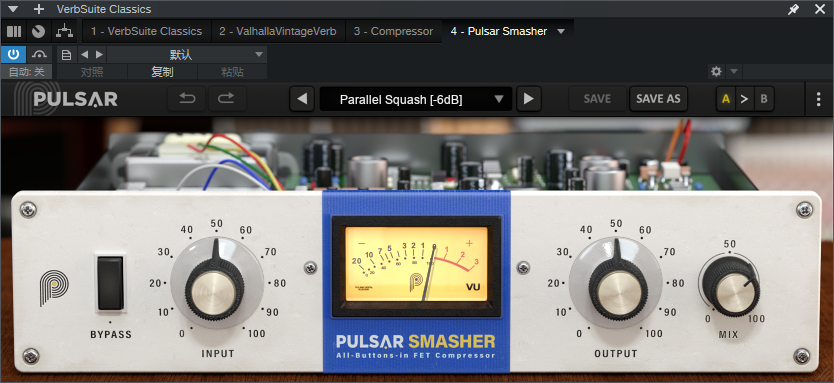Screen dimensions: 834x383
Task: Open the routing diagram icon
Action: pyautogui.click(x=65, y=31)
